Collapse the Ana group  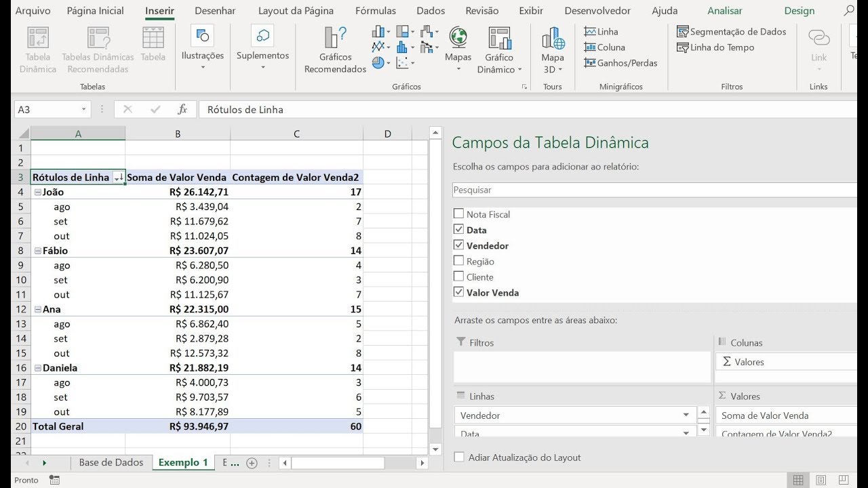(38, 309)
